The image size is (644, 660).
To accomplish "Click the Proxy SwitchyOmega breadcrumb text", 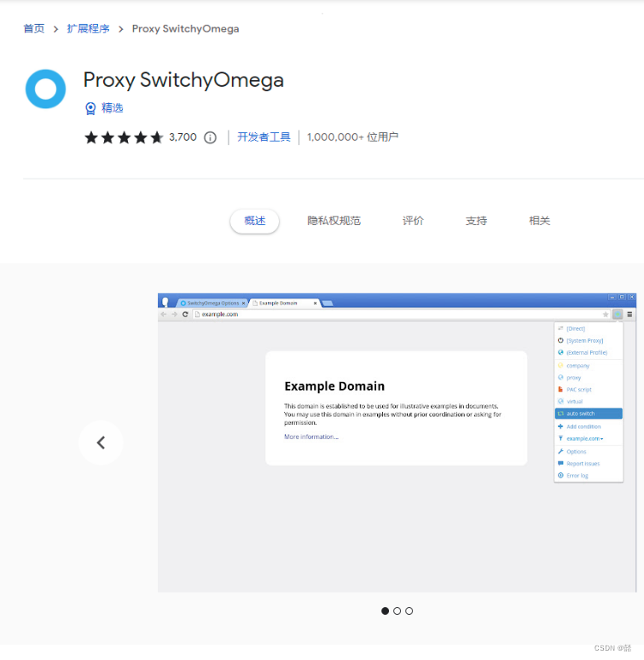I will [x=186, y=29].
